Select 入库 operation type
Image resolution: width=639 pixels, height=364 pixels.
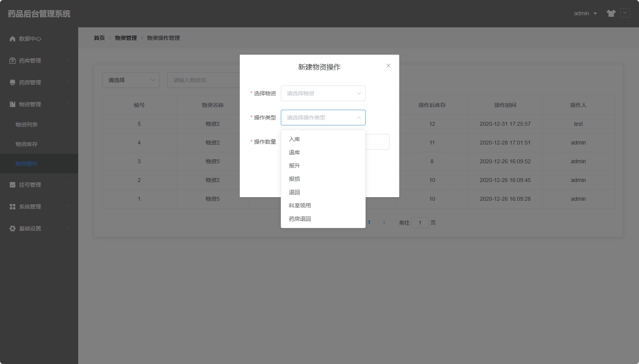[323, 139]
